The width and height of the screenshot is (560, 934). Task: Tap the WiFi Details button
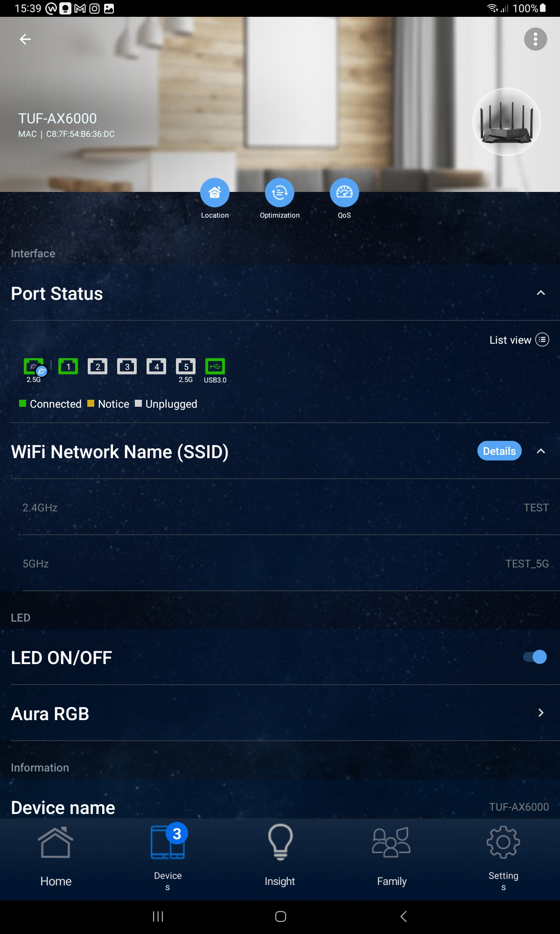pos(499,451)
